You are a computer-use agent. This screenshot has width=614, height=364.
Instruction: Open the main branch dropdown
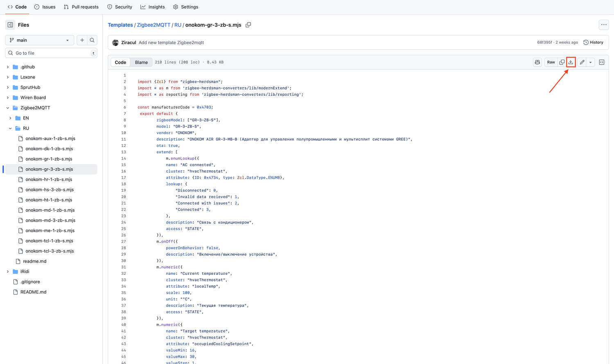pos(40,40)
